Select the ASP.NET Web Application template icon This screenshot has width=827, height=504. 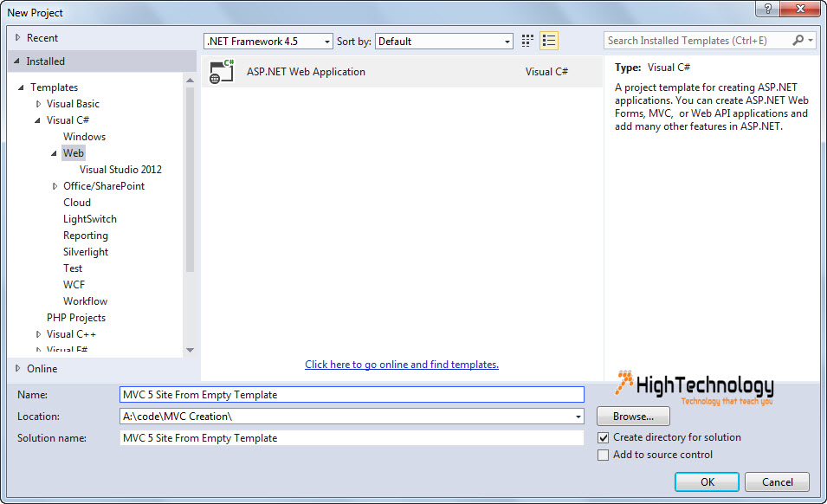222,72
